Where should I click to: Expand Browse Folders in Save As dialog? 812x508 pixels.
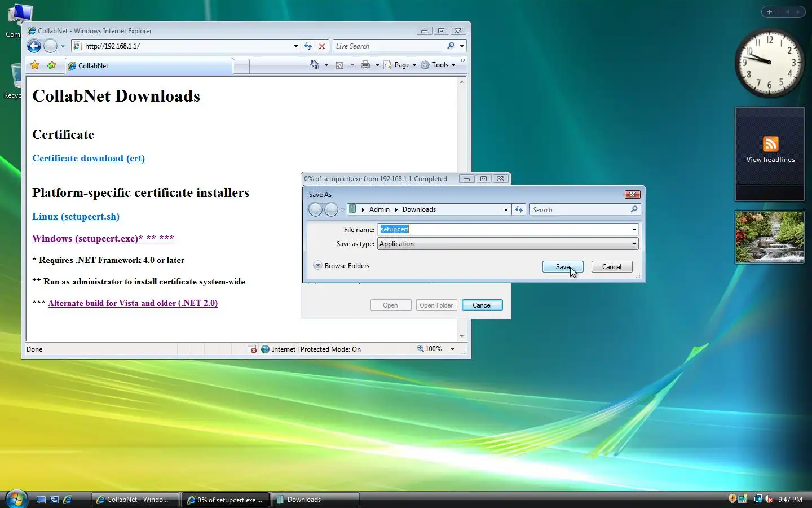tap(342, 265)
